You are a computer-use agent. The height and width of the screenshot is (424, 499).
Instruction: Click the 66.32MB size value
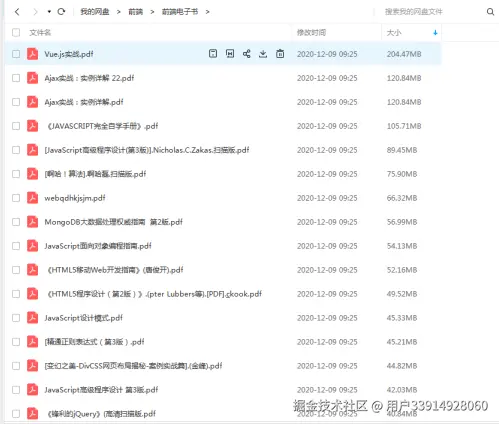(402, 198)
